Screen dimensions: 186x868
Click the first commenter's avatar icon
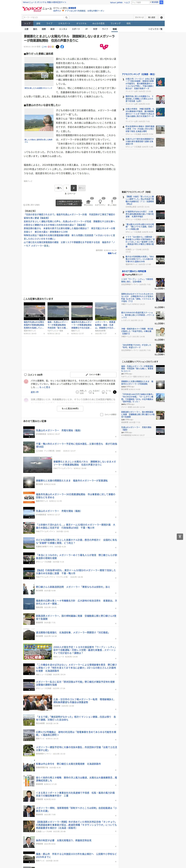click(x=26, y=381)
